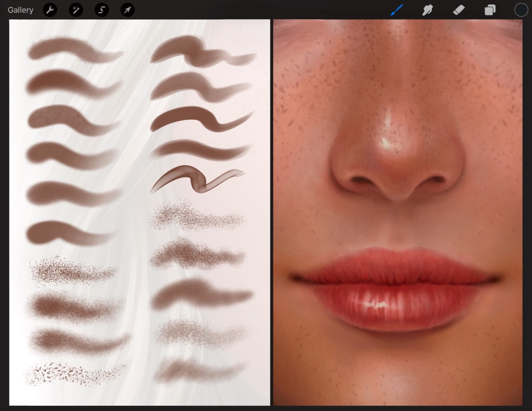The width and height of the screenshot is (532, 411).
Task: Activate the Transform arrow tool
Action: pos(127,10)
